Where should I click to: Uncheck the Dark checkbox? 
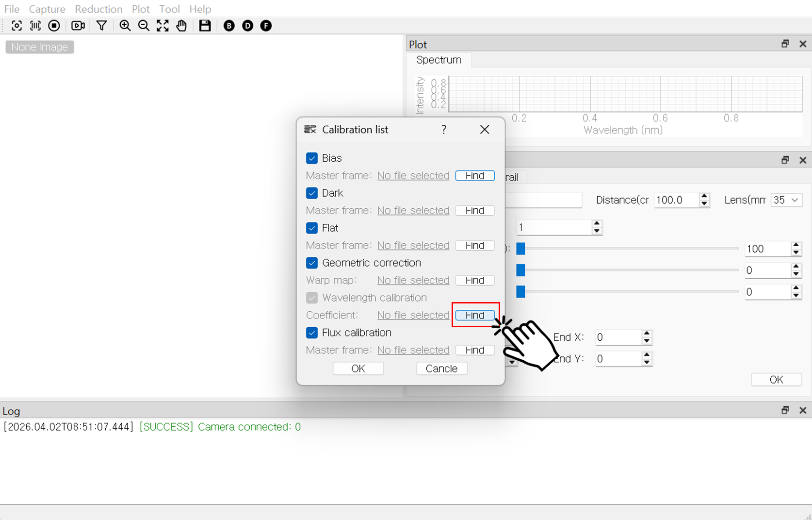312,193
